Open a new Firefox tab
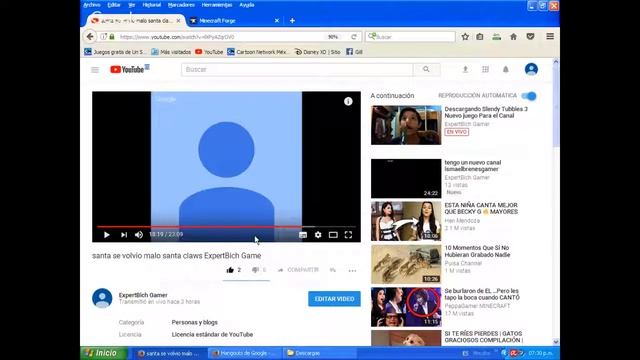Image resolution: width=640 pixels, height=360 pixels. point(292,20)
